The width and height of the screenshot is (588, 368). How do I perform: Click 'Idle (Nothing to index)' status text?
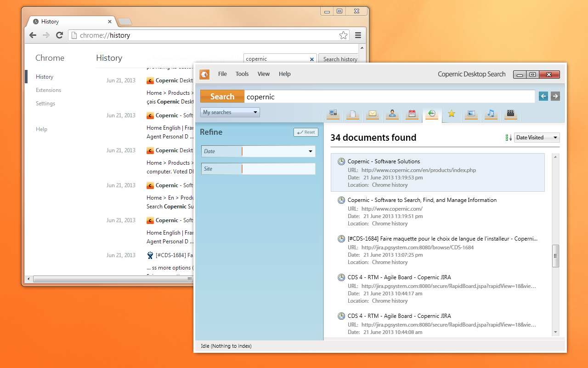pyautogui.click(x=226, y=346)
